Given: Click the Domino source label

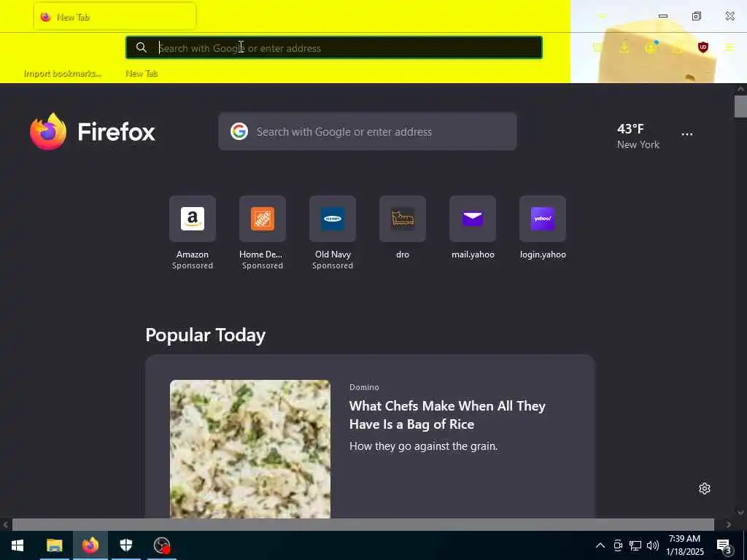Looking at the screenshot, I should tap(364, 387).
